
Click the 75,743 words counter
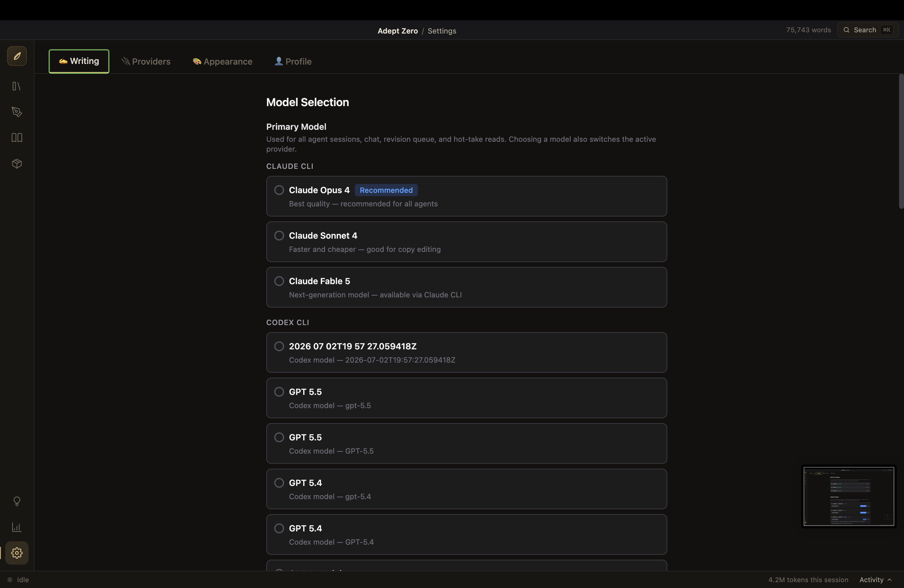tap(808, 30)
